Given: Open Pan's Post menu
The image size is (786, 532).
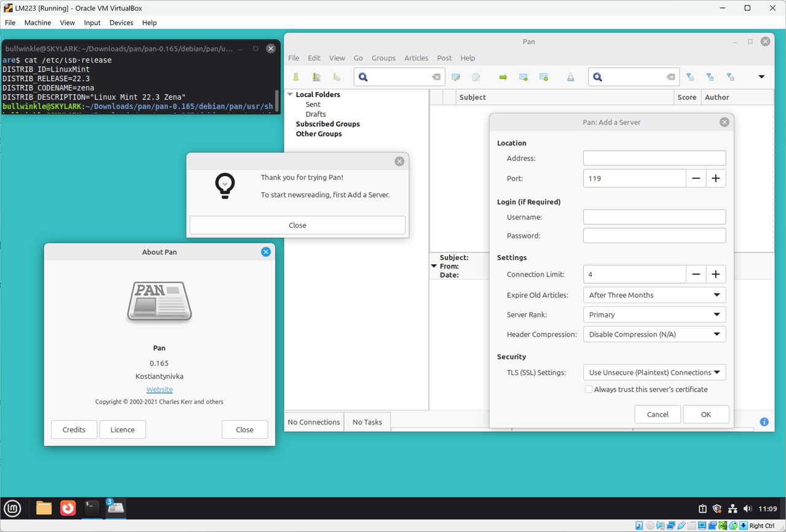Looking at the screenshot, I should 444,58.
